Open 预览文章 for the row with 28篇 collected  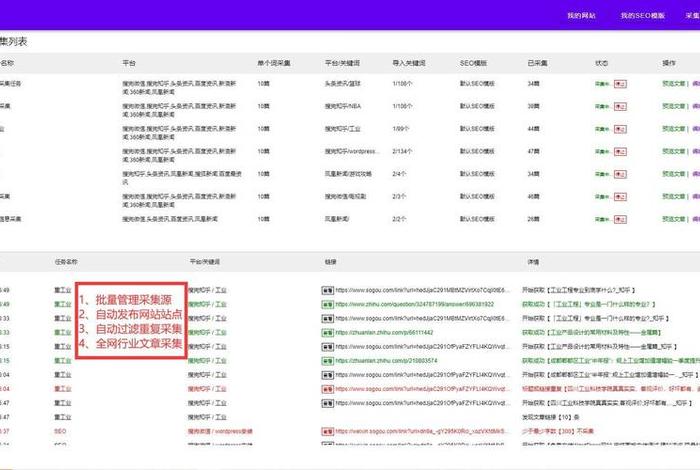point(674,219)
